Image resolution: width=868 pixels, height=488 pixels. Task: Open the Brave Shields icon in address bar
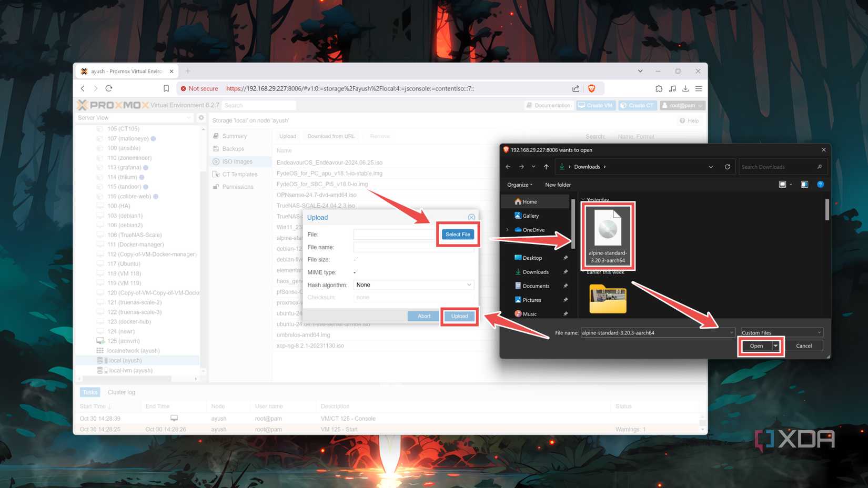tap(592, 88)
